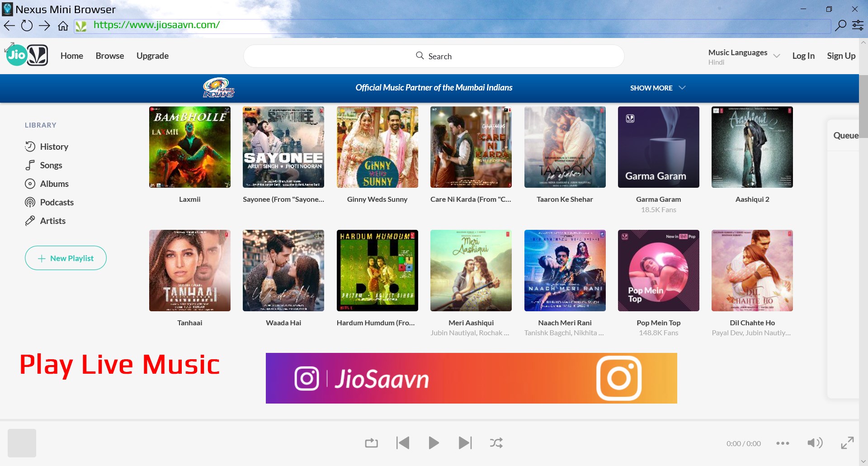Click the Official Music Partner banner text
The image size is (868, 466).
434,87
